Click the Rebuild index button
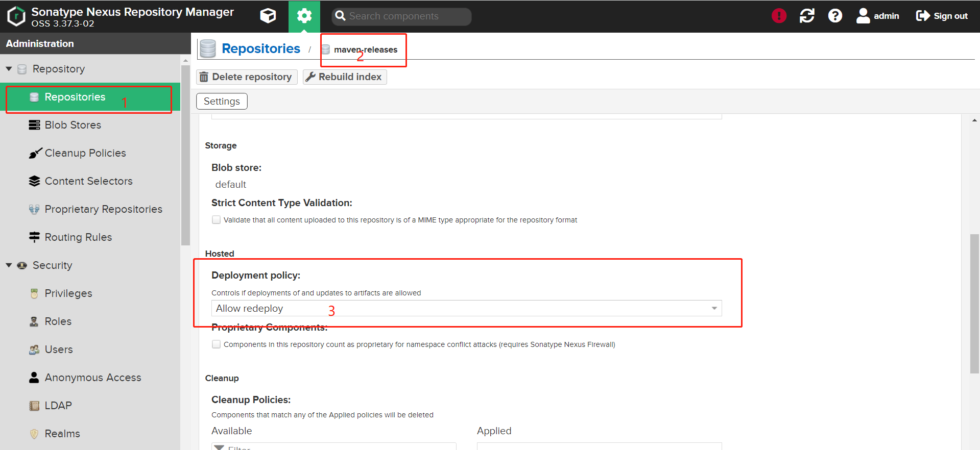This screenshot has height=450, width=980. (x=345, y=77)
